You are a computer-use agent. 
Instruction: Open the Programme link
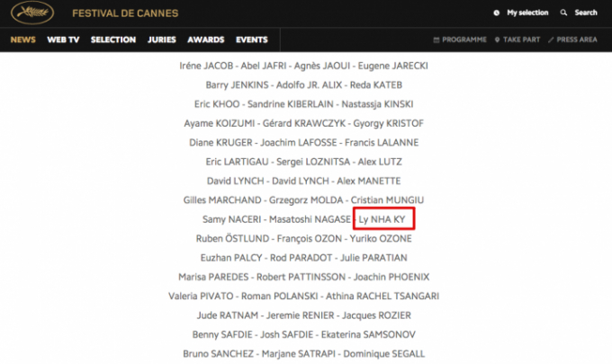tap(464, 40)
